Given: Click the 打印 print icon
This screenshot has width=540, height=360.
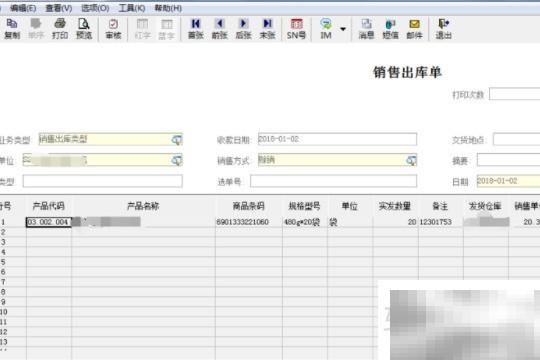Looking at the screenshot, I should [x=60, y=29].
